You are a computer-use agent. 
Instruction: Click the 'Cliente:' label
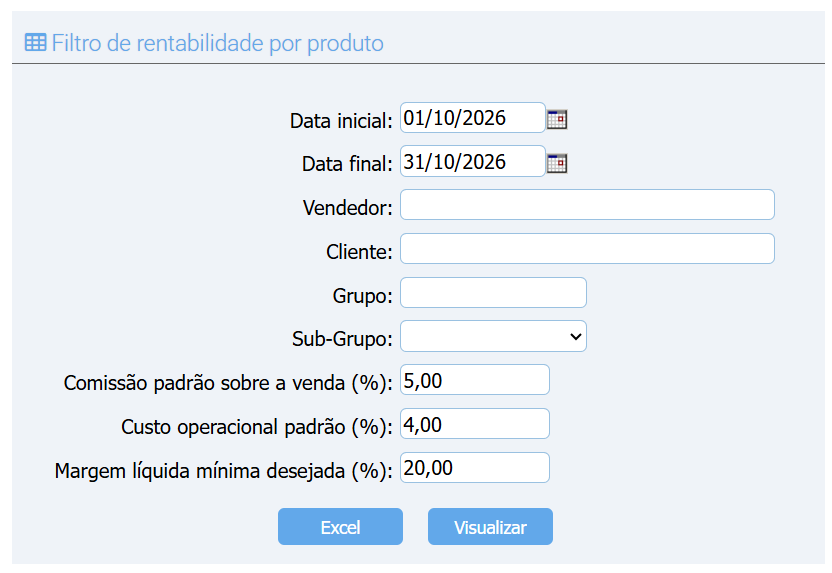pyautogui.click(x=359, y=252)
